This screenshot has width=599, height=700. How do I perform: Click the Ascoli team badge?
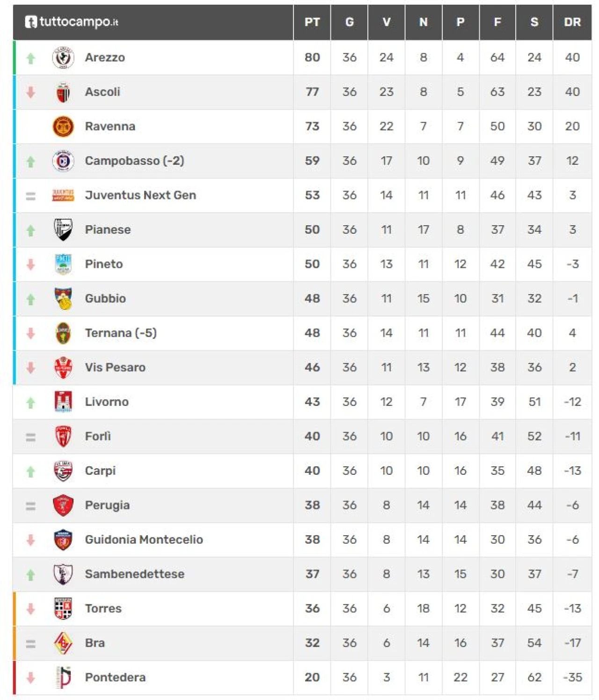point(63,92)
